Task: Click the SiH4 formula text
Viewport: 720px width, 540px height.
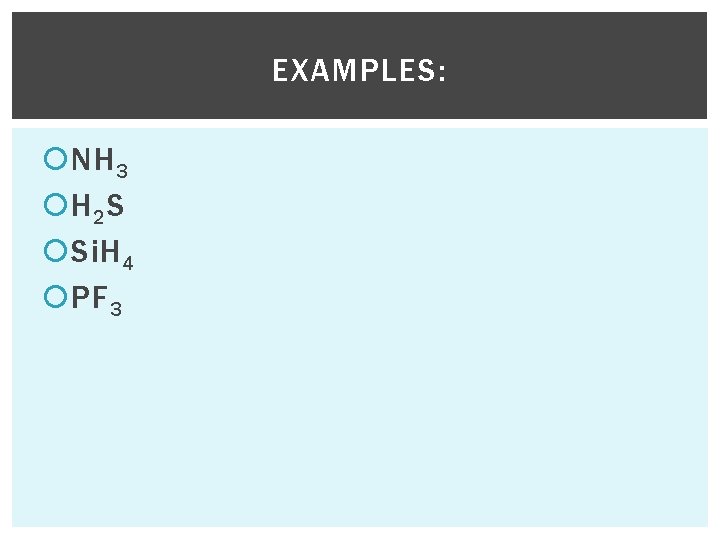Action: [102, 254]
